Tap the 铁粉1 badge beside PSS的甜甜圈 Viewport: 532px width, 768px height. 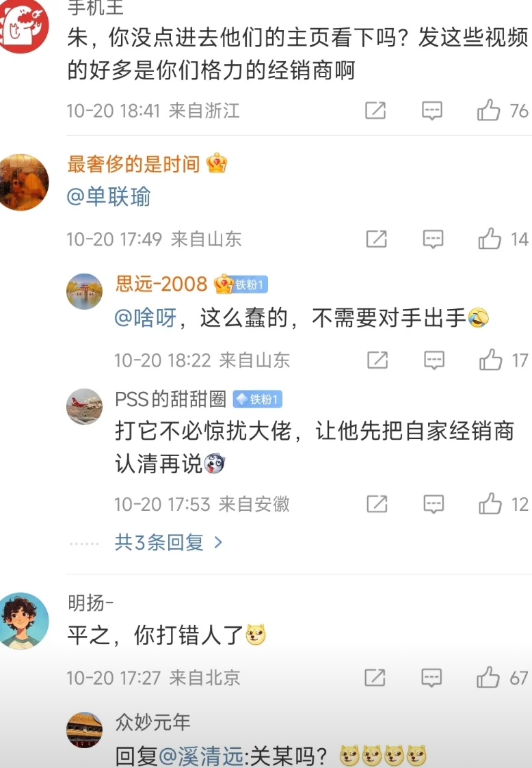[x=257, y=399]
